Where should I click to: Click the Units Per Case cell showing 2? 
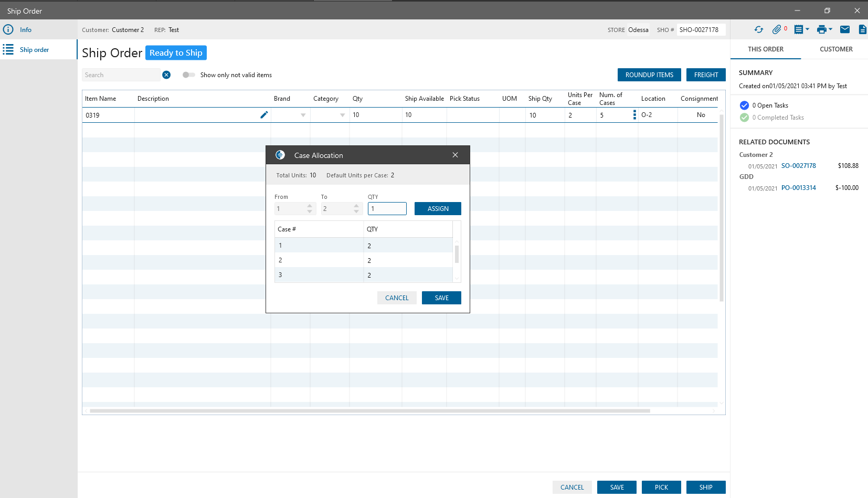tap(580, 115)
